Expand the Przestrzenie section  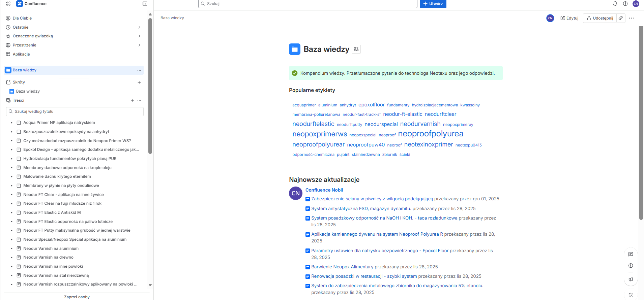click(139, 45)
